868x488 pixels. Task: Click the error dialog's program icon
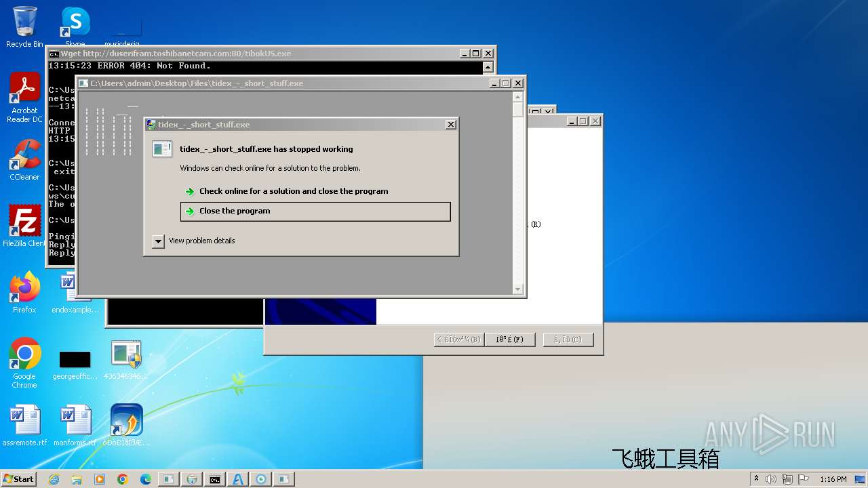pos(162,149)
